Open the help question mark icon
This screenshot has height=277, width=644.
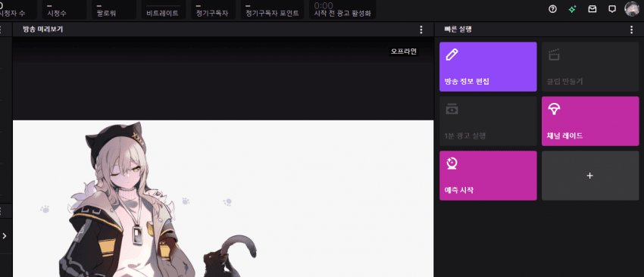click(552, 9)
